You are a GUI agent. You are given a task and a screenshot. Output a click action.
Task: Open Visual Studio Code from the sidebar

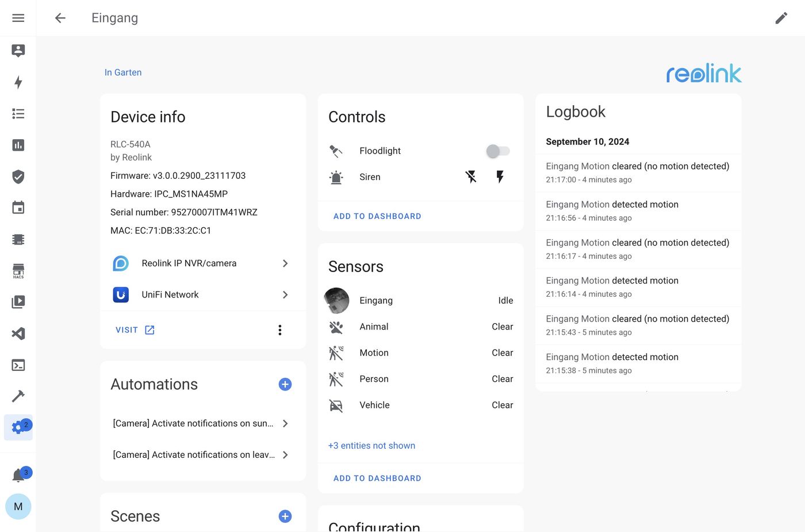click(x=18, y=334)
